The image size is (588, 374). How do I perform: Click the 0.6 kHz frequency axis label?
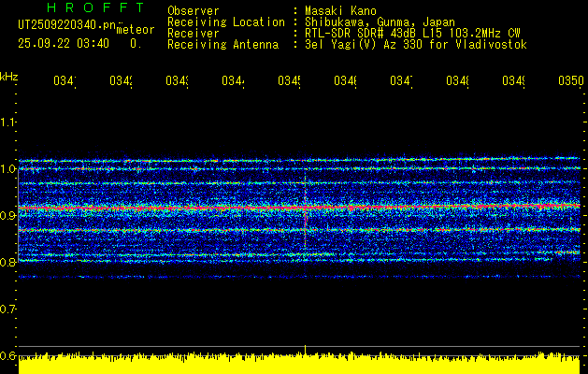pyautogui.click(x=8, y=355)
